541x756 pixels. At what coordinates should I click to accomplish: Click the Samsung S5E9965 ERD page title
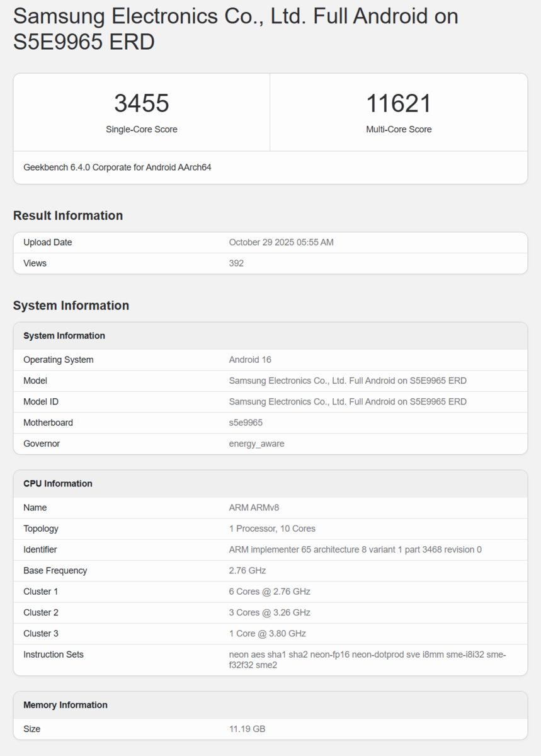pyautogui.click(x=236, y=29)
